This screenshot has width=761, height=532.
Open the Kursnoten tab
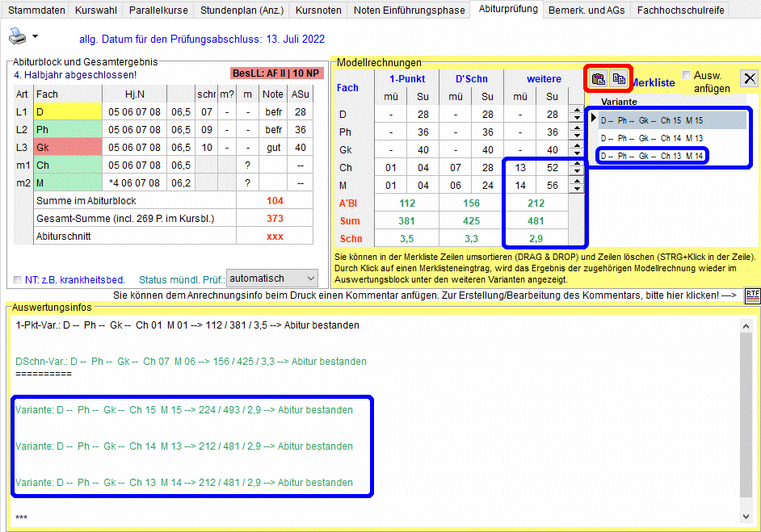click(x=319, y=10)
